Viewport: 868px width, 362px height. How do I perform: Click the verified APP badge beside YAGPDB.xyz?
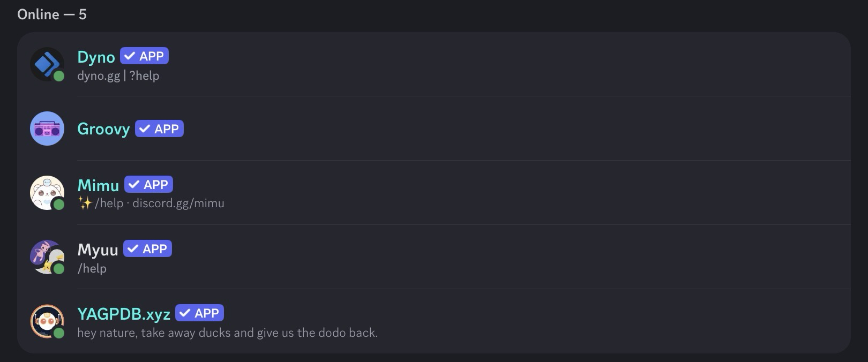pyautogui.click(x=199, y=313)
